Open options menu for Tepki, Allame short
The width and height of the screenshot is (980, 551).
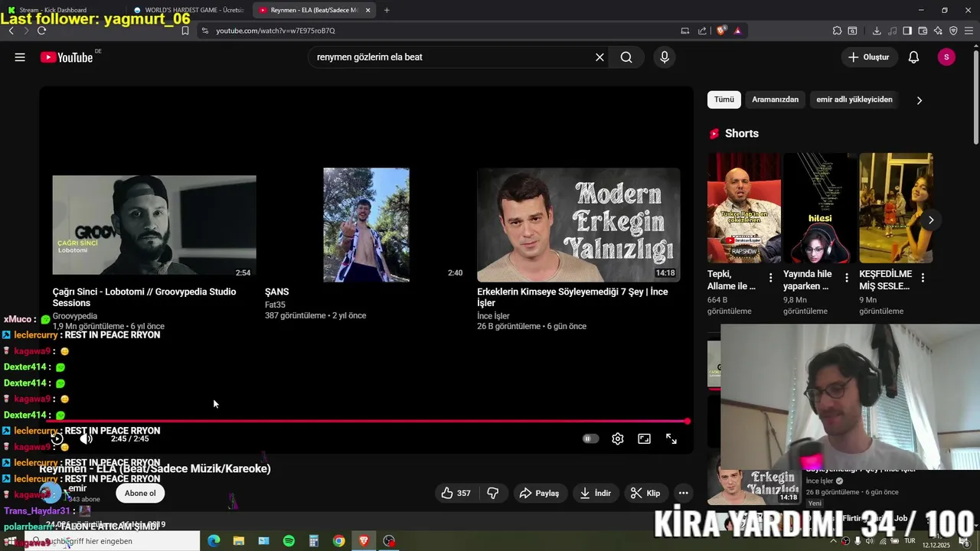(x=771, y=277)
